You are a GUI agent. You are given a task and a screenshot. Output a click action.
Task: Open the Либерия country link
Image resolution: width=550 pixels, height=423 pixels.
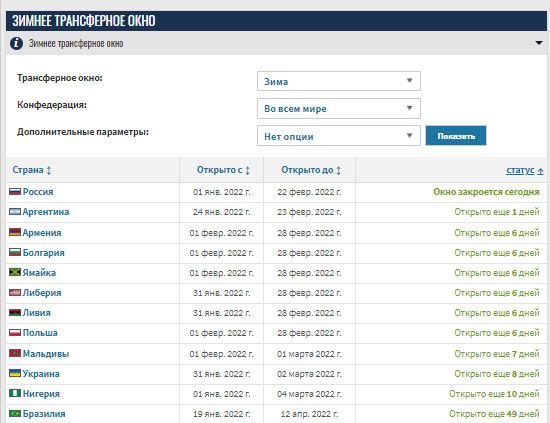[x=42, y=293]
